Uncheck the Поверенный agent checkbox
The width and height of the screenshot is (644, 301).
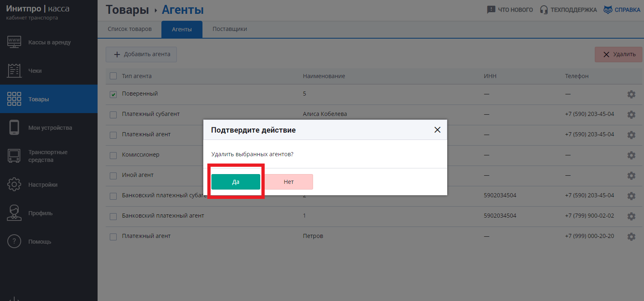pos(113,94)
